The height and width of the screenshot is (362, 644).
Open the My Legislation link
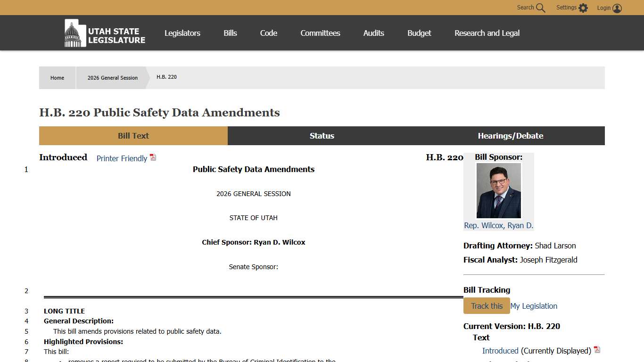[x=534, y=306]
